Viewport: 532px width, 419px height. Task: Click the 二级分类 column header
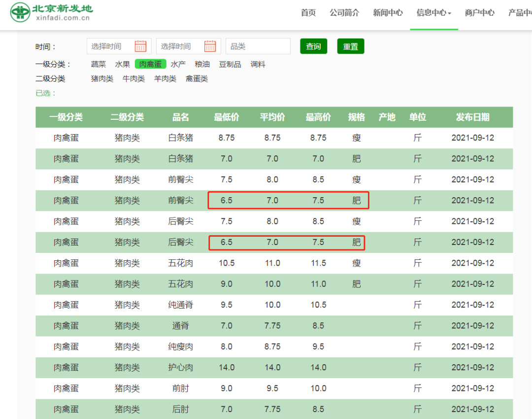pyautogui.click(x=127, y=117)
